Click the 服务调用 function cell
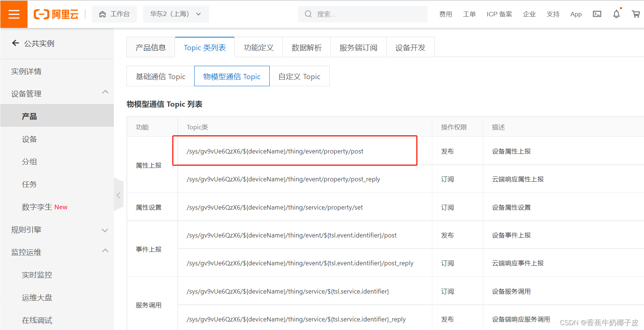 148,305
